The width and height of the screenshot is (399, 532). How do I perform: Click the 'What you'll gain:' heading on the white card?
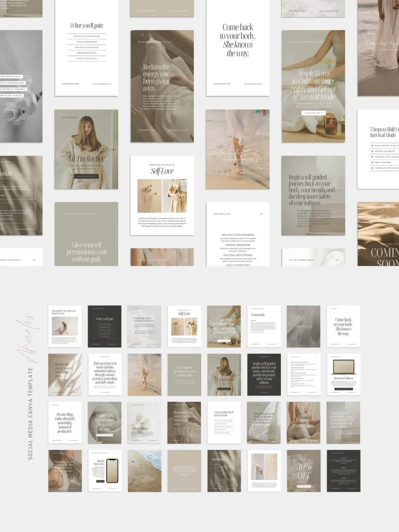coord(87,25)
